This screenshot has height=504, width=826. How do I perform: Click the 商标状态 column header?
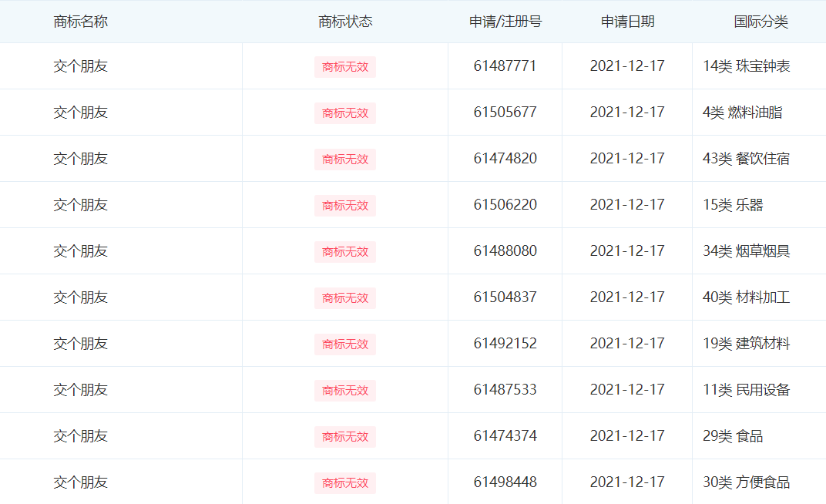click(345, 22)
